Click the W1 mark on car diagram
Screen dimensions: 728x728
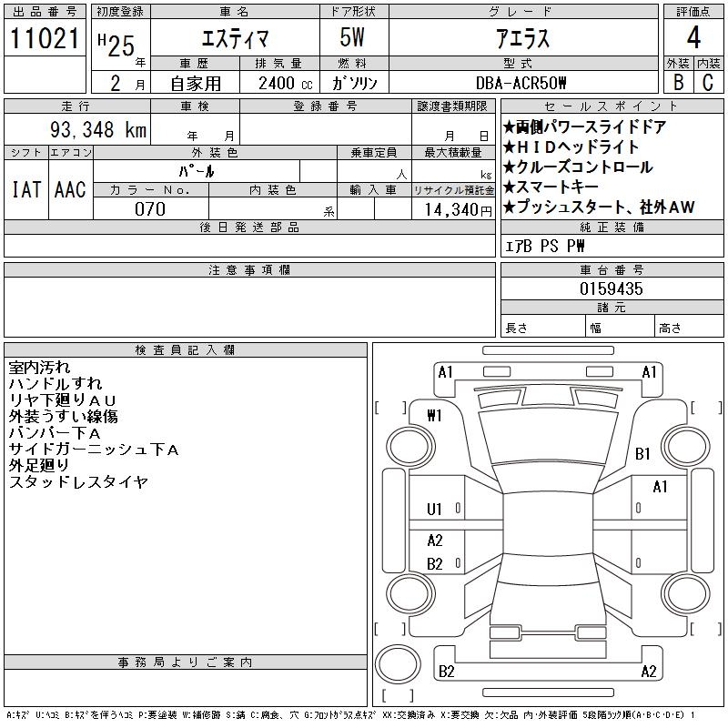(435, 416)
